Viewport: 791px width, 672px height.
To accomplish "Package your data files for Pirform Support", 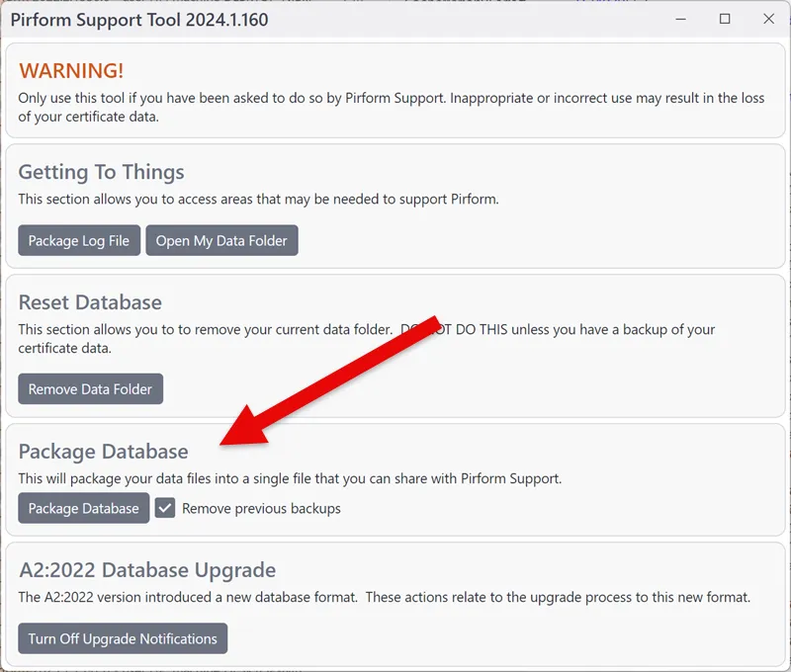I will coord(83,508).
